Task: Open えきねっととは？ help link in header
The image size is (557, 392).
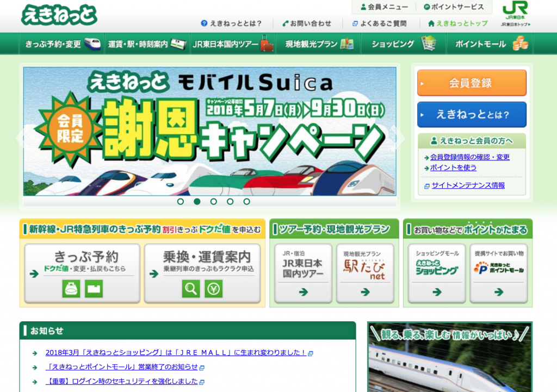Action: pos(231,23)
